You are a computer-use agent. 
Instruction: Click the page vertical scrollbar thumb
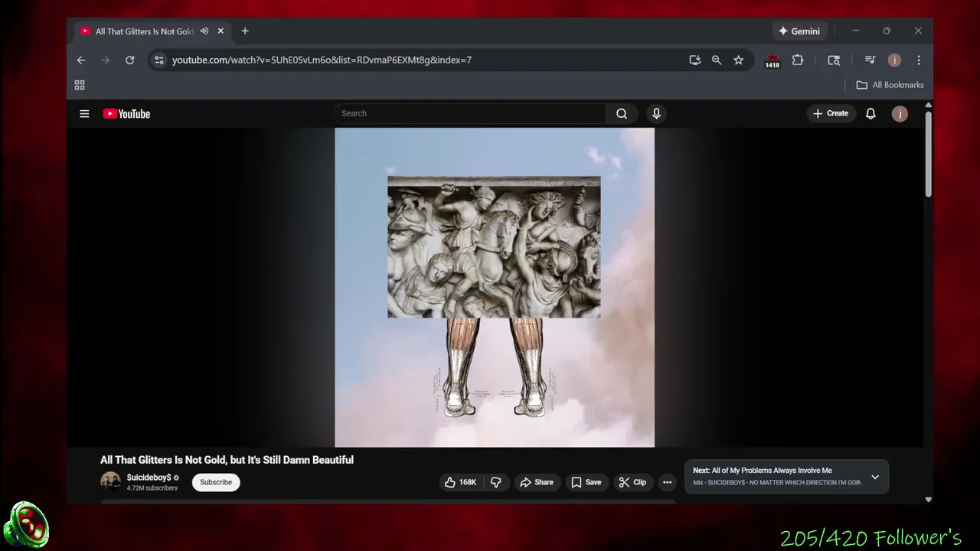pyautogui.click(x=928, y=154)
